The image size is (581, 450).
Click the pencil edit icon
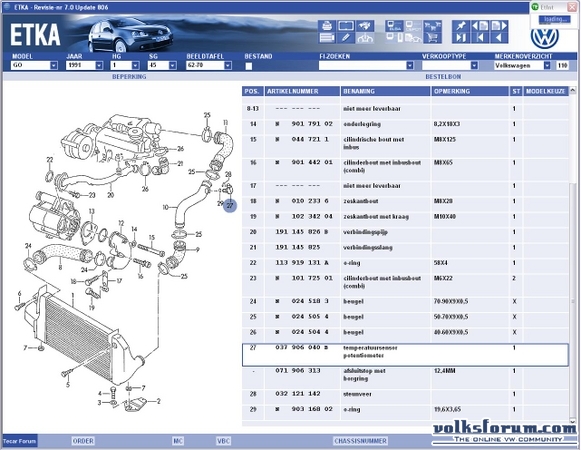346,38
